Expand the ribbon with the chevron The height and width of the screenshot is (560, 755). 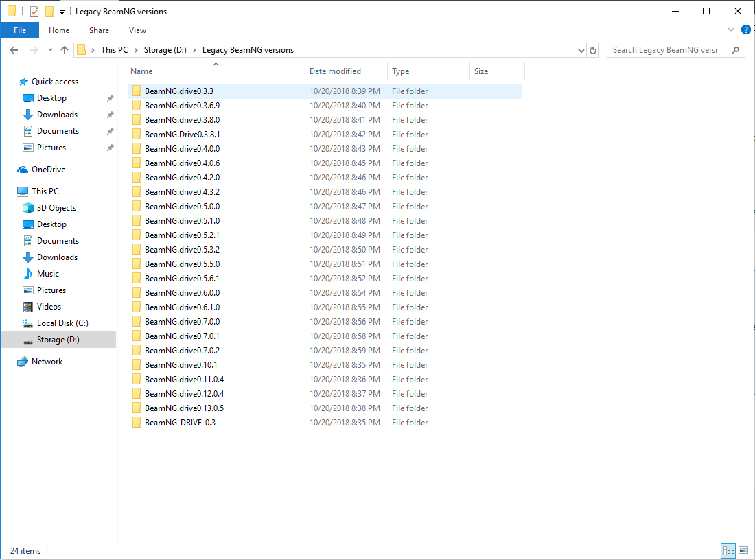coord(731,30)
